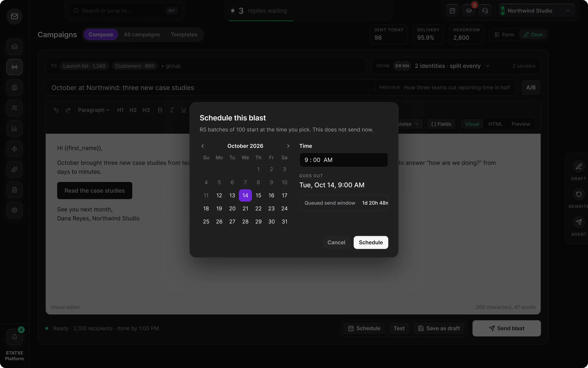
Task: Open the lightning bolt automation sidebar icon
Action: click(x=14, y=149)
